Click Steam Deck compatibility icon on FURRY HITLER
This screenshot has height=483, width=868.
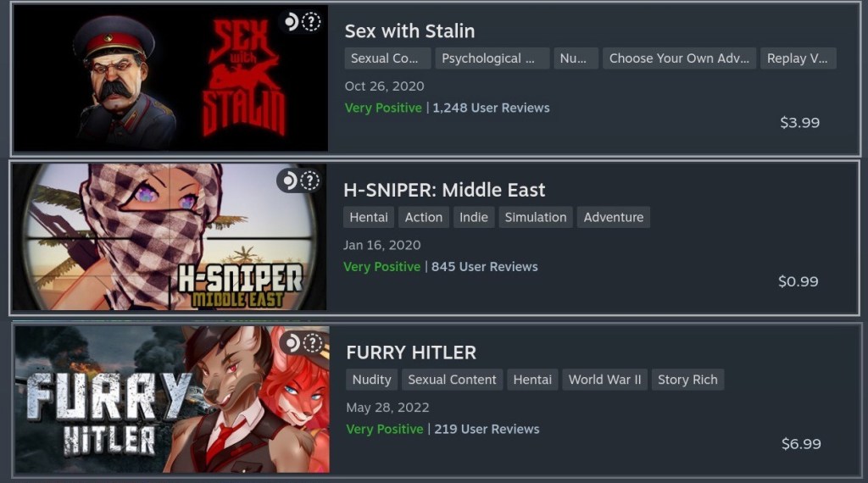303,343
